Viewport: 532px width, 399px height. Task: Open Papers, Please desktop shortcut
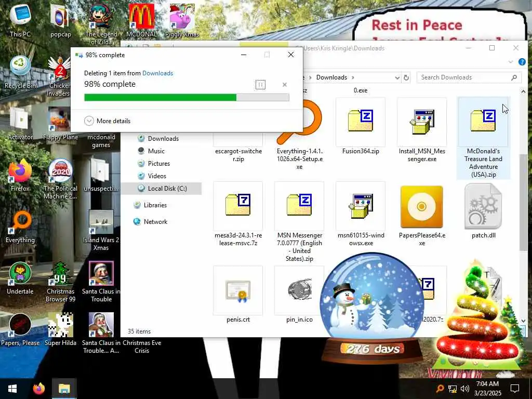pos(20,329)
